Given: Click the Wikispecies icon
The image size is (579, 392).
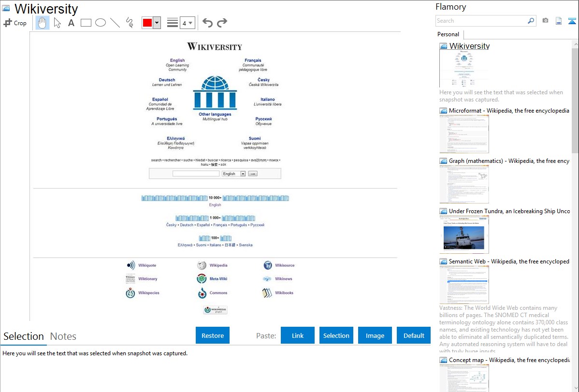Looking at the screenshot, I should tap(130, 293).
